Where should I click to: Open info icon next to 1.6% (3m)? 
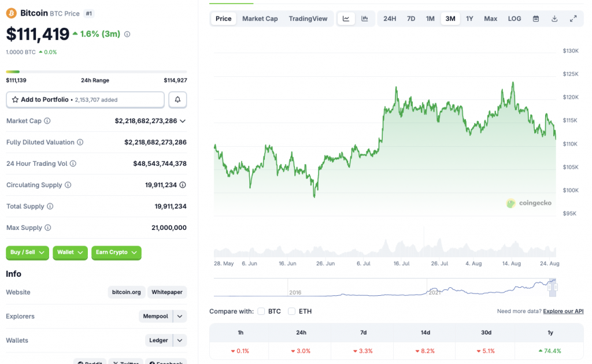point(127,34)
